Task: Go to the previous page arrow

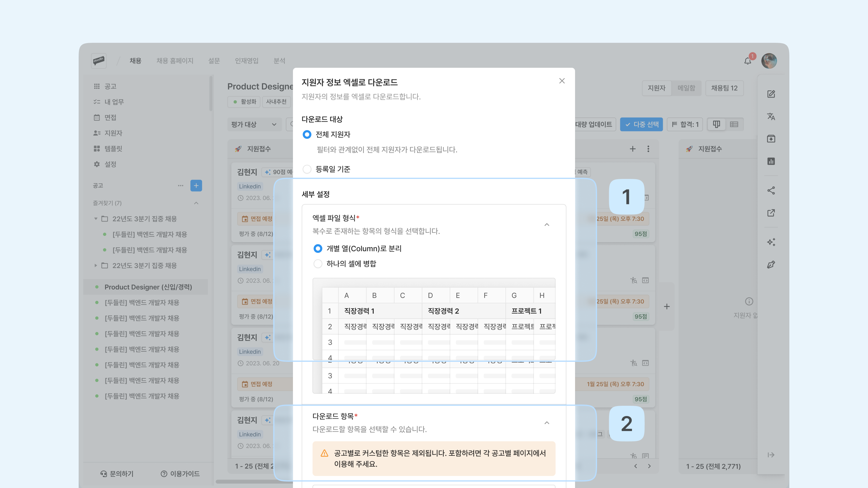Action: tap(636, 466)
